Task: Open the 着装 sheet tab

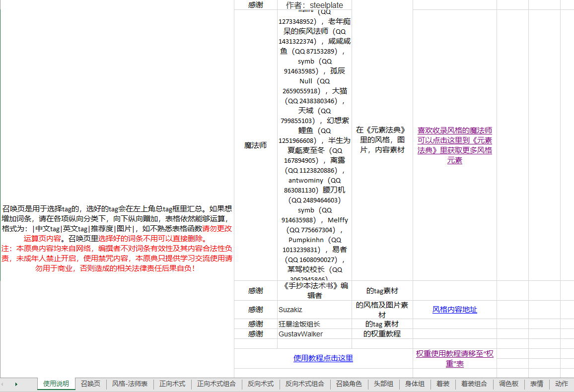Action: [443, 384]
